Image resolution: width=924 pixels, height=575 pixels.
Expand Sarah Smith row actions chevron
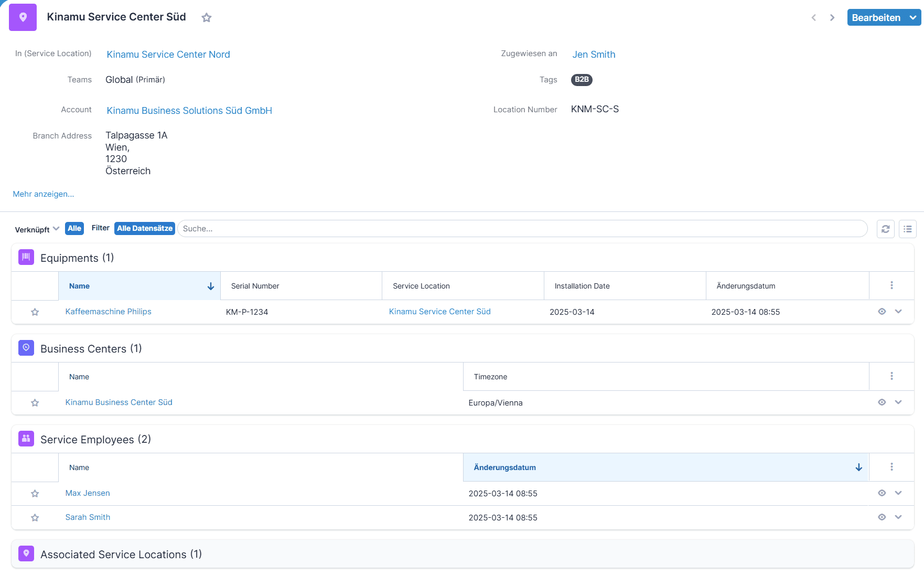898,517
